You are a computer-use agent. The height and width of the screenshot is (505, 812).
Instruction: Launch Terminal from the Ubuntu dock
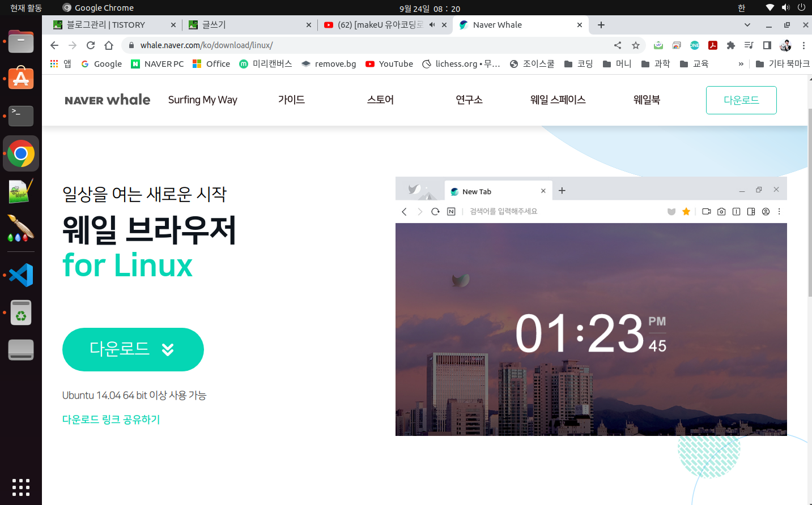[21, 116]
